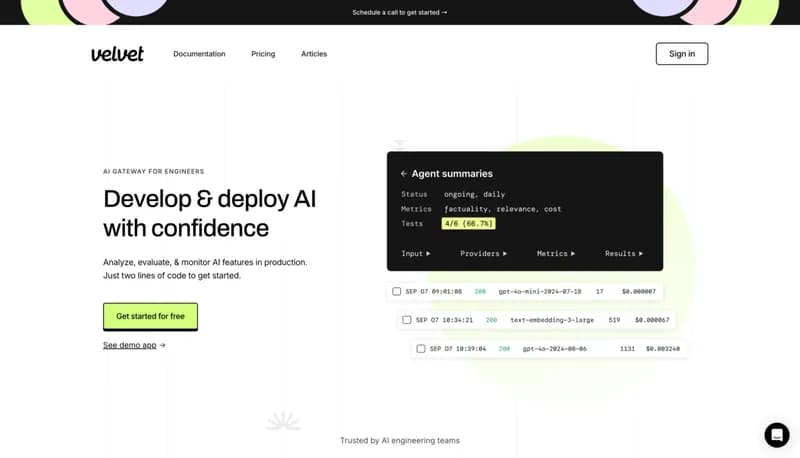This screenshot has height=458, width=800.
Task: Click Schedule a call to get started banner
Action: coord(399,12)
